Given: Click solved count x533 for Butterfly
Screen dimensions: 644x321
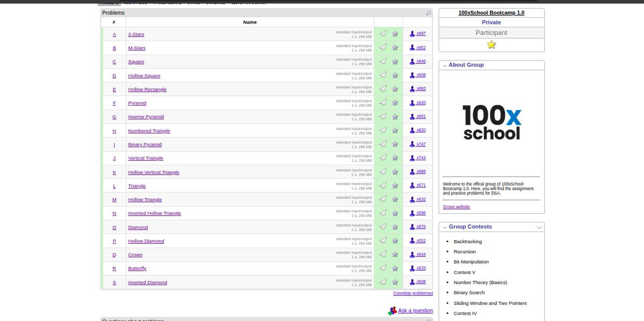Looking at the screenshot, I should 421,268.
